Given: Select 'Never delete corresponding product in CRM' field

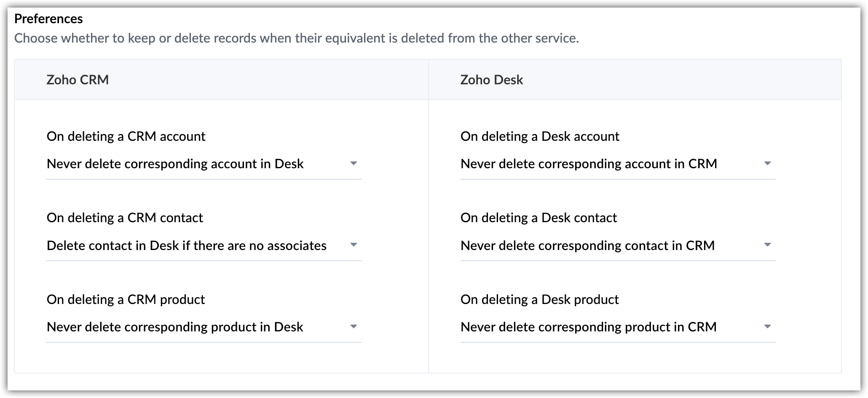Looking at the screenshot, I should 618,327.
